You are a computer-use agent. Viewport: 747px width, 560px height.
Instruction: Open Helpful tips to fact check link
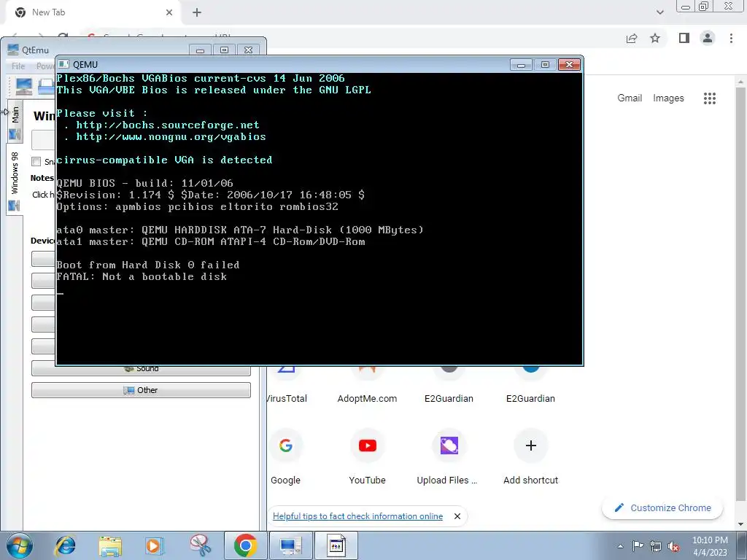tap(357, 516)
